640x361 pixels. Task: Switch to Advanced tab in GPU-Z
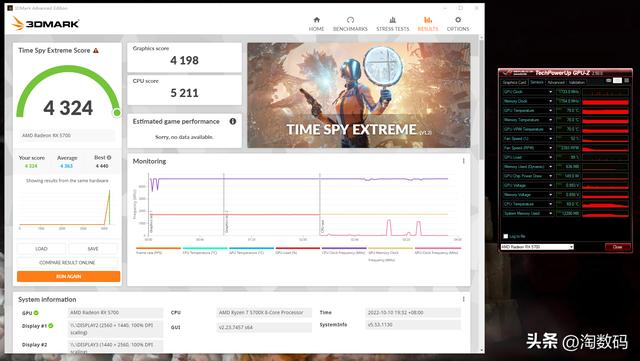tap(556, 82)
